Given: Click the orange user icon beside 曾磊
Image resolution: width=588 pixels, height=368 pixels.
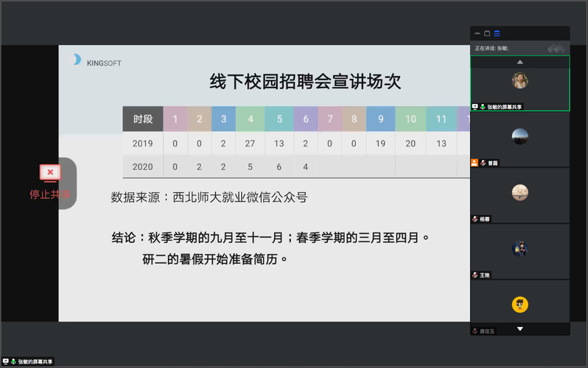Looking at the screenshot, I should click(x=475, y=163).
